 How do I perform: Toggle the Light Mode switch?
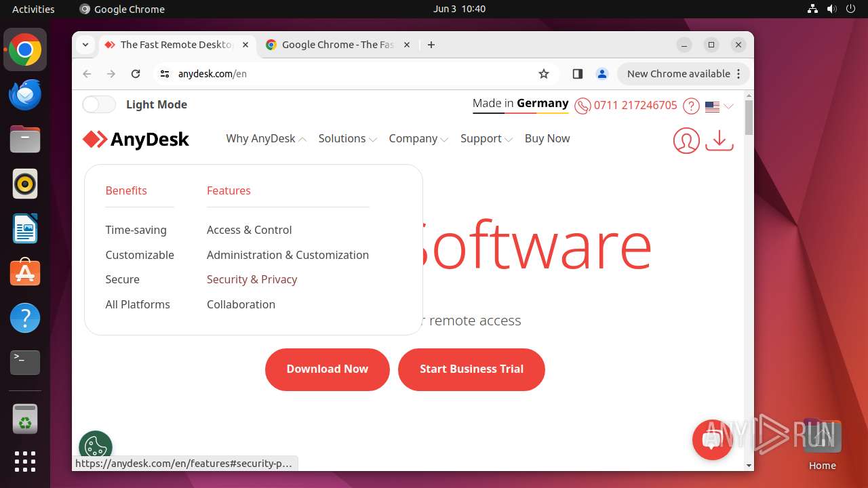coord(99,104)
